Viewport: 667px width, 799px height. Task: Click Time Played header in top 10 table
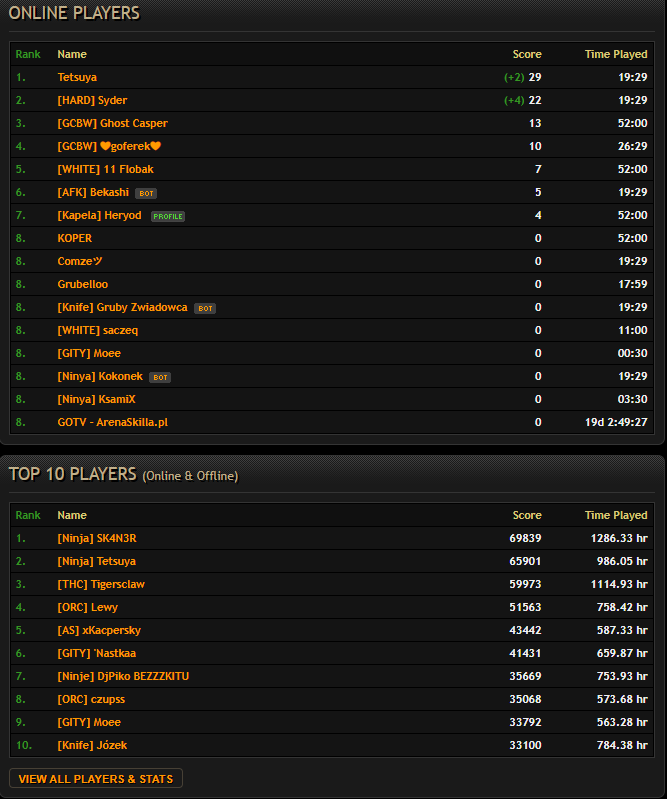[616, 515]
